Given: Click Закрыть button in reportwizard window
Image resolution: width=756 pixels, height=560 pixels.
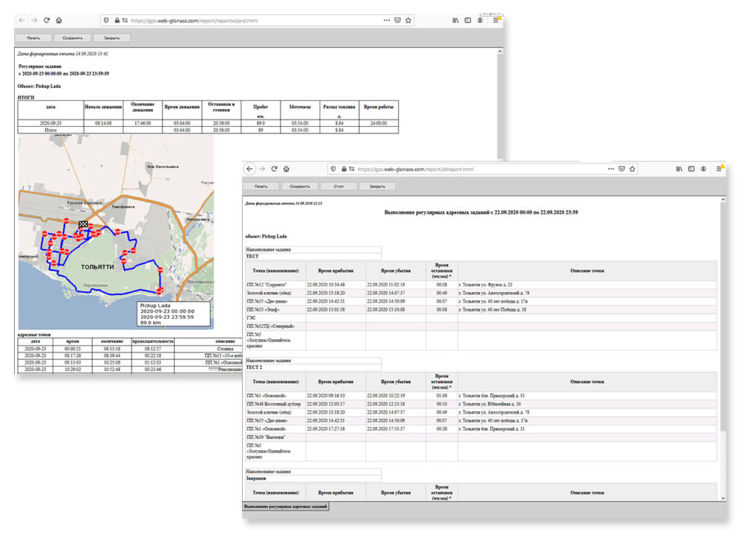Looking at the screenshot, I should tap(111, 38).
